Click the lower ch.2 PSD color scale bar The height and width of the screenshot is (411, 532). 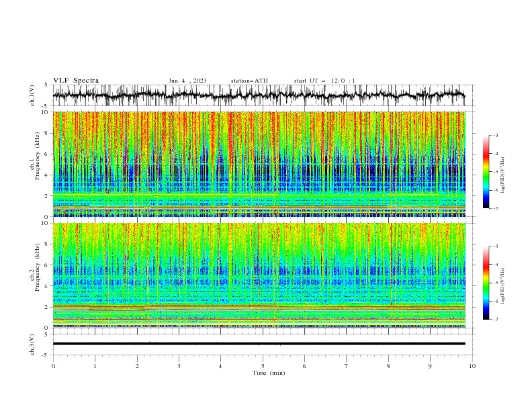pos(486,283)
